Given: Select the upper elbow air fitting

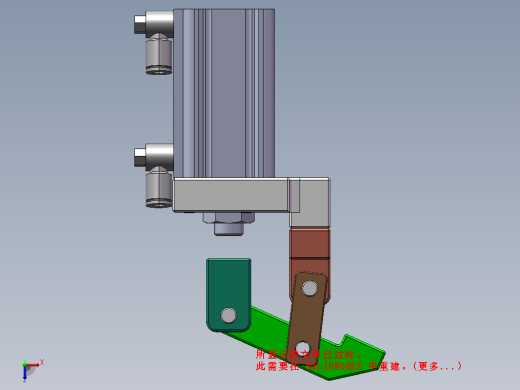Looking at the screenshot, I should pyautogui.click(x=154, y=42).
